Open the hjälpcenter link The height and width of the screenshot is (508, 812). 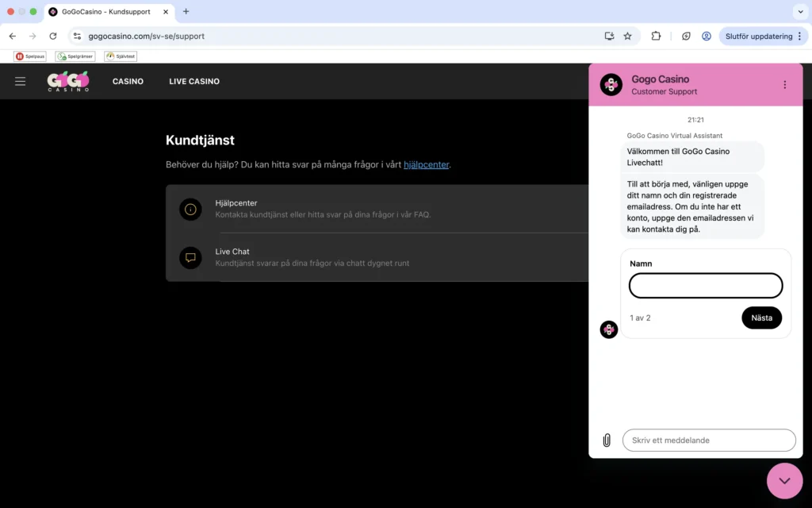click(x=427, y=164)
